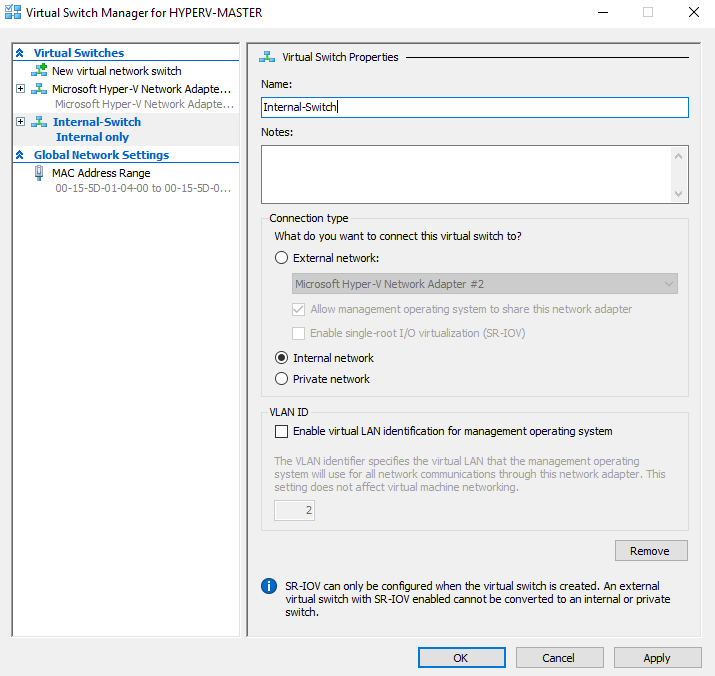Open the Virtual Switches section header

coord(79,53)
